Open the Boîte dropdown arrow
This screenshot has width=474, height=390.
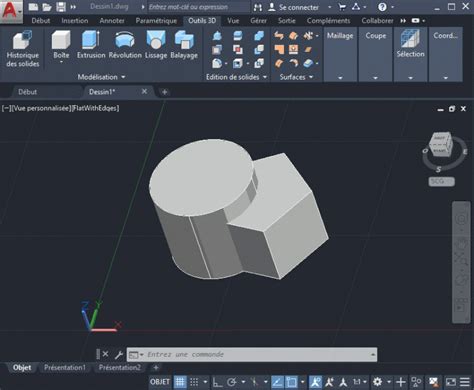61,62
